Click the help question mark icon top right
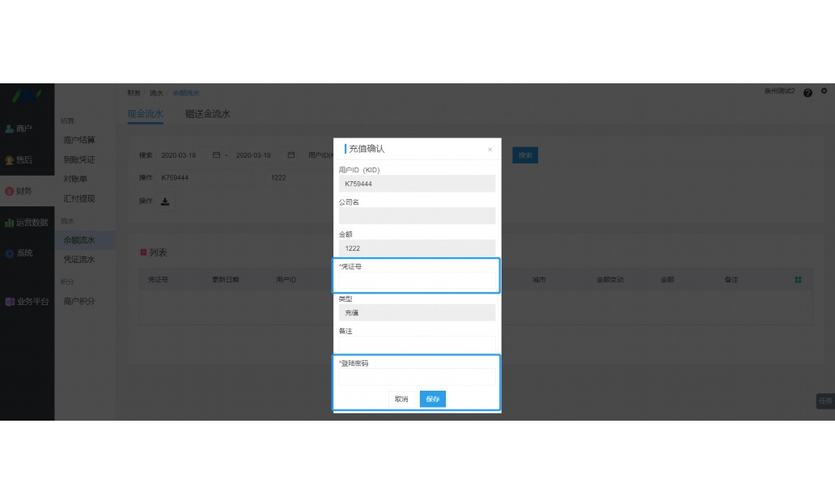 (807, 92)
